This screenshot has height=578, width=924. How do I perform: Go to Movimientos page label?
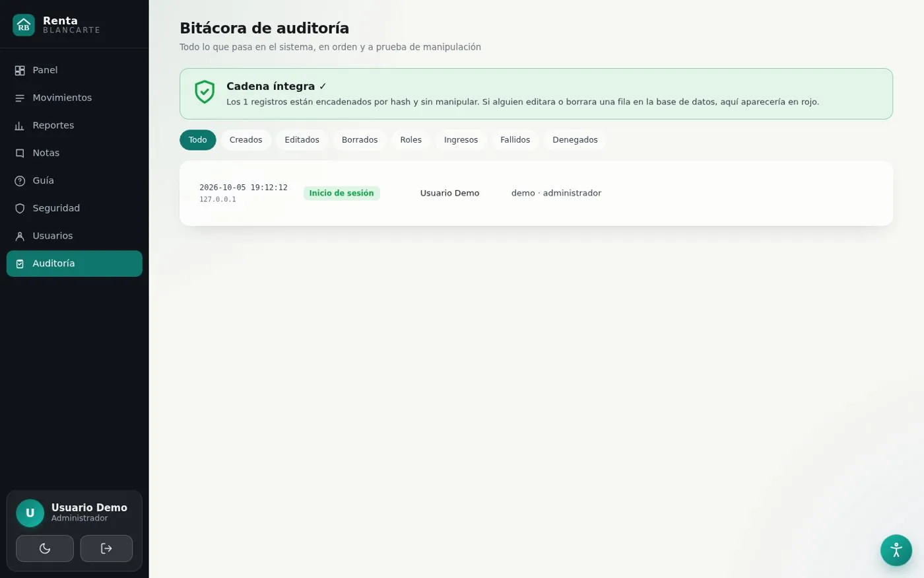pos(62,98)
